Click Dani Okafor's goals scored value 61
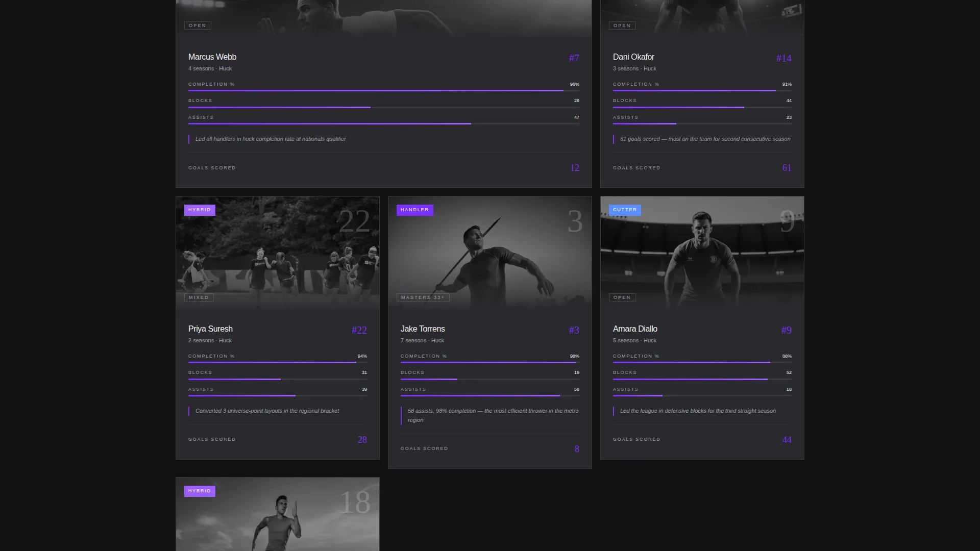This screenshot has width=980, height=551. tap(787, 168)
